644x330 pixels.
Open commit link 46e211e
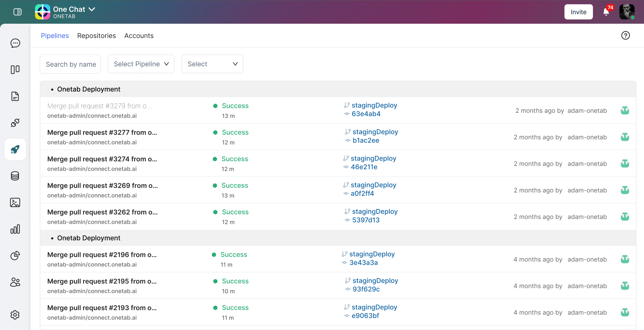tap(364, 167)
